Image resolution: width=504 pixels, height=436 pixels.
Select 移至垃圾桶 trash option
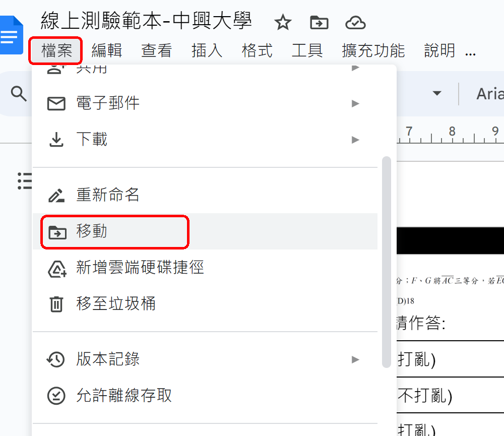tap(205, 304)
